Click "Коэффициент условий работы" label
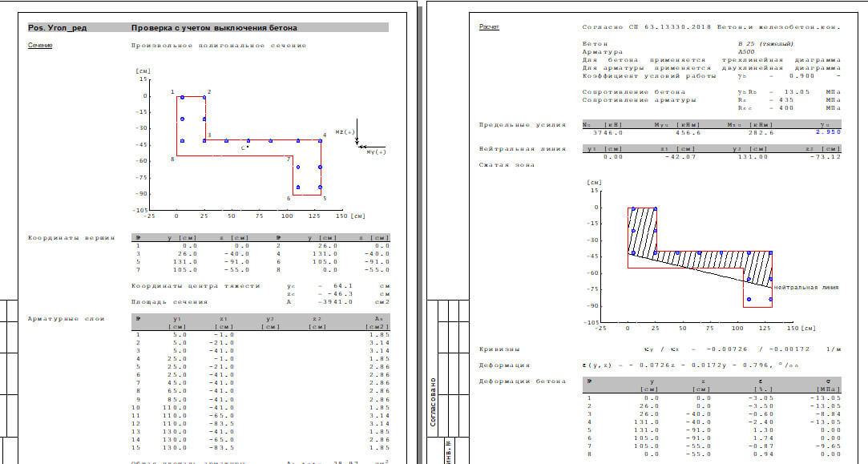 pos(648,76)
